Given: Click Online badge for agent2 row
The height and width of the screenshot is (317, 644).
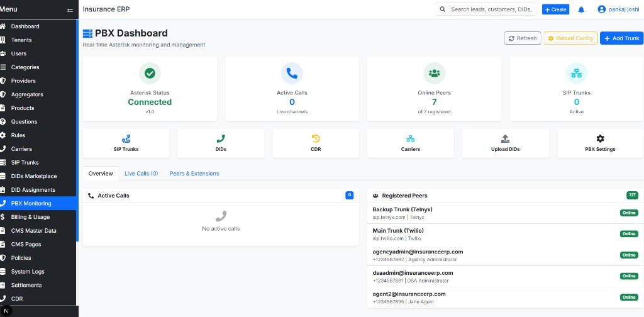Looking at the screenshot, I should coord(629,297).
